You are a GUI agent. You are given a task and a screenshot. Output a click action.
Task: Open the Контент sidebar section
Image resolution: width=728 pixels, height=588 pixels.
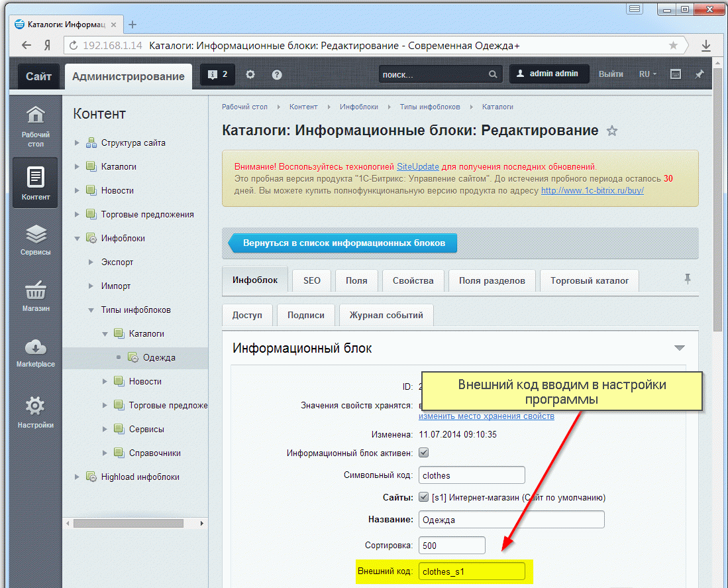point(35,182)
